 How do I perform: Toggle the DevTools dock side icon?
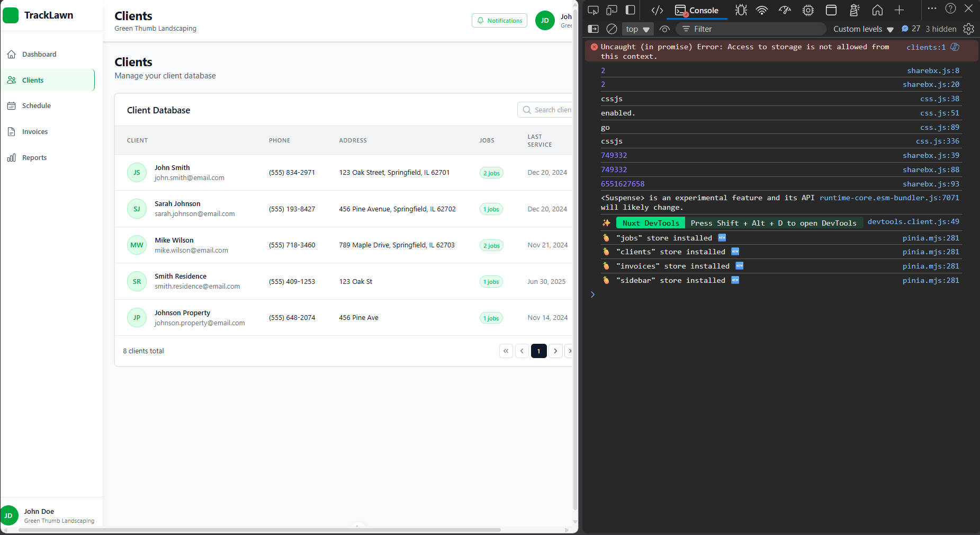(630, 10)
